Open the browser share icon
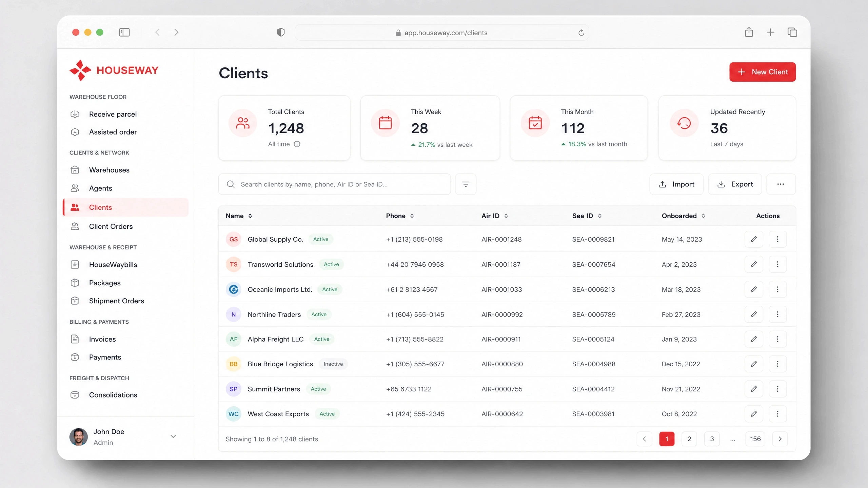Screen dimensions: 868x488 click(749, 32)
